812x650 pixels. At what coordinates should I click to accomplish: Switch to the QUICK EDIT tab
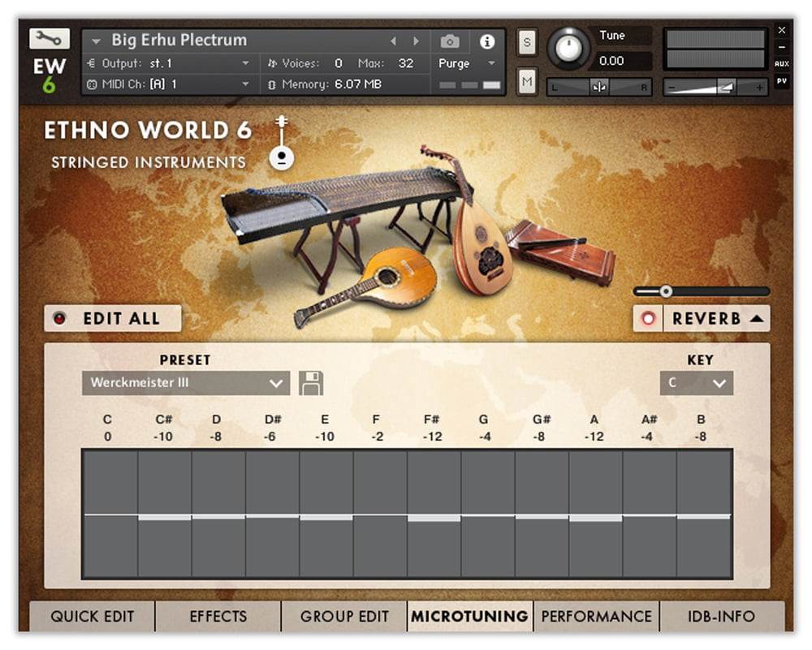pos(93,617)
